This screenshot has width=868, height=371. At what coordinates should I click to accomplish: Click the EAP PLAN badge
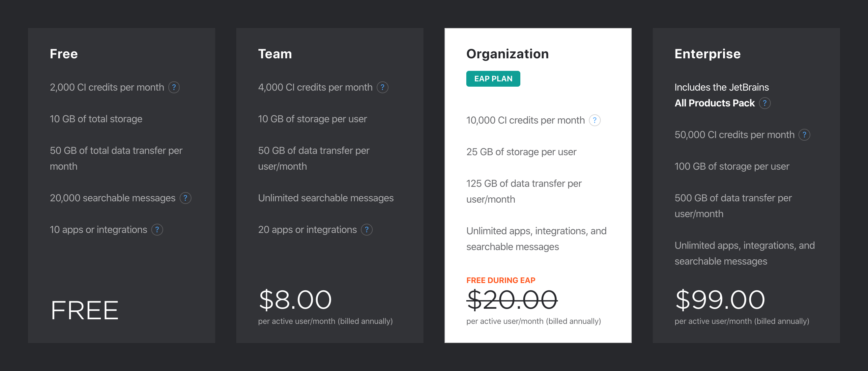click(x=493, y=78)
